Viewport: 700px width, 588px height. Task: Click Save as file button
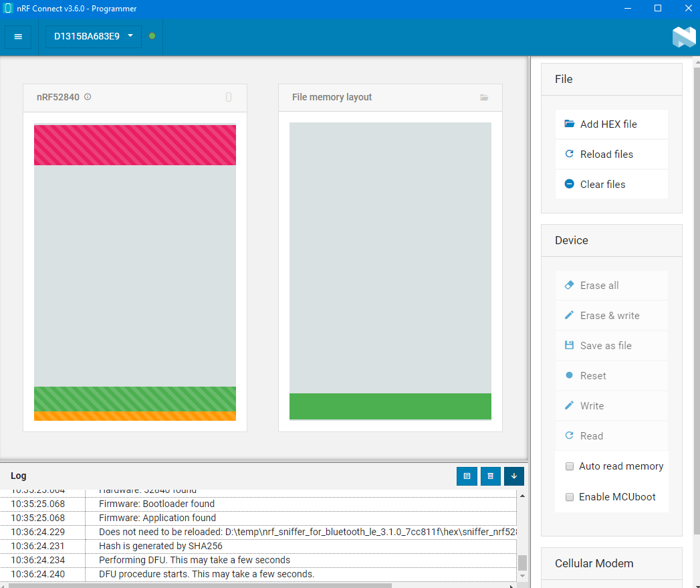point(611,345)
